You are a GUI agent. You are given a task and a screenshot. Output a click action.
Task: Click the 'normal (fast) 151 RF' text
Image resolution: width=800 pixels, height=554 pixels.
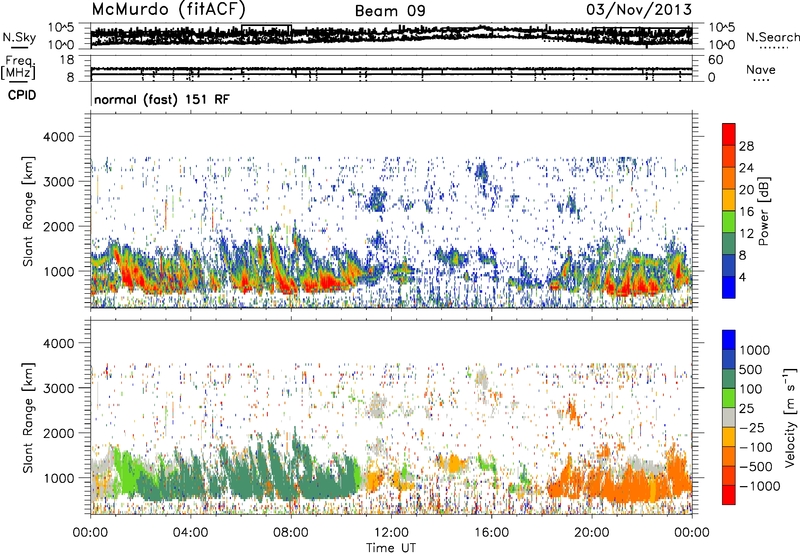162,99
